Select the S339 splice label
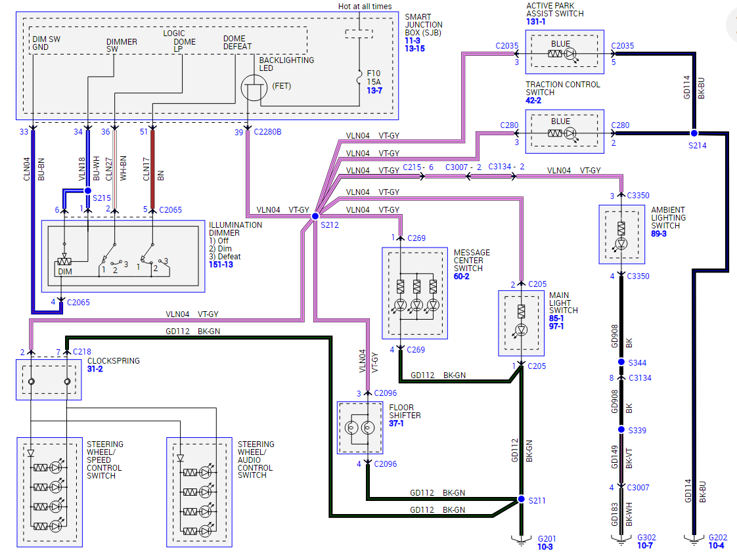The height and width of the screenshot is (560, 737). 637,430
